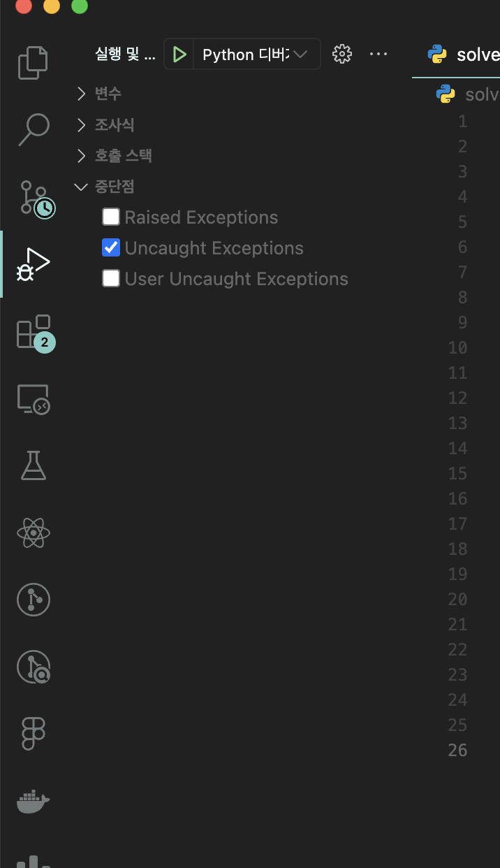Start debugging with green play button
Viewport: 500px width, 868px height.
coord(179,55)
